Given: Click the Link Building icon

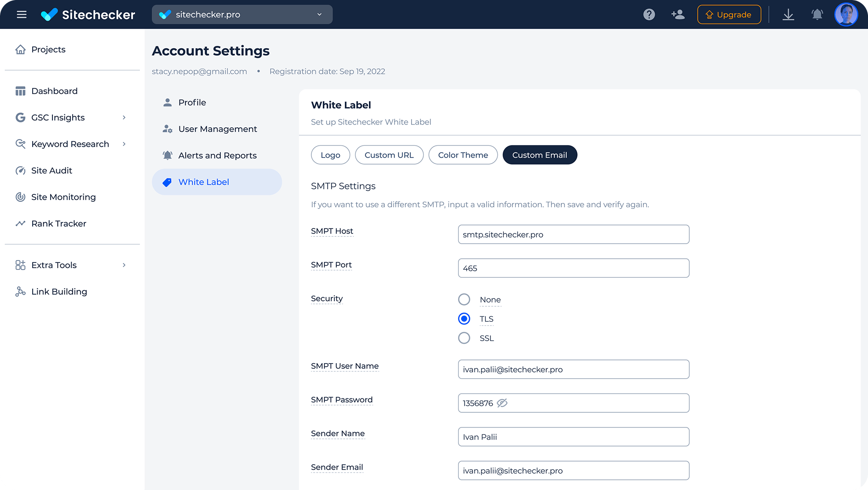Looking at the screenshot, I should pos(20,291).
